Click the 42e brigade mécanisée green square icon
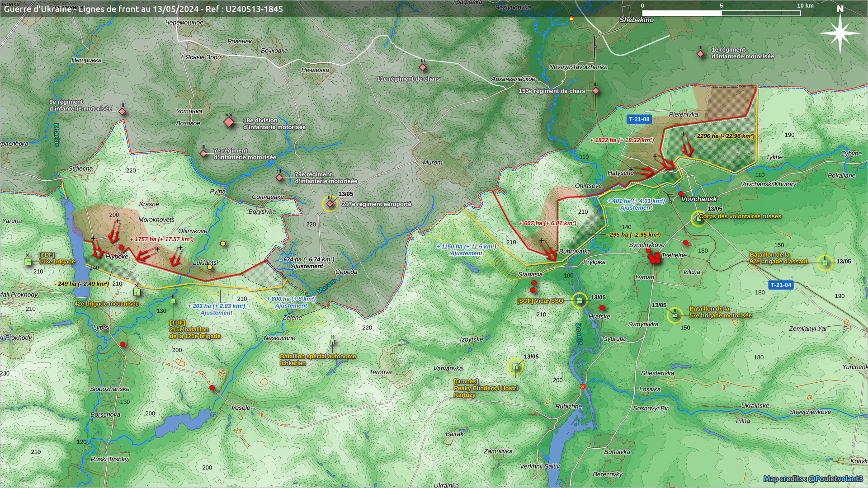Image resolution: width=868 pixels, height=488 pixels. pos(137,292)
